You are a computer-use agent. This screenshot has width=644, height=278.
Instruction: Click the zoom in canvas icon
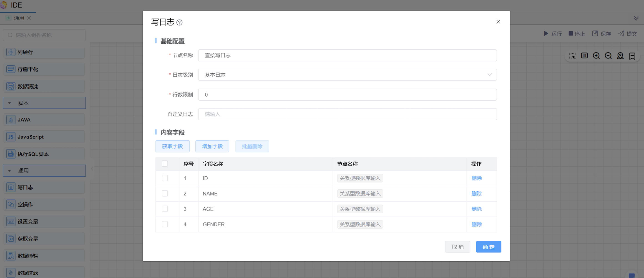click(596, 56)
